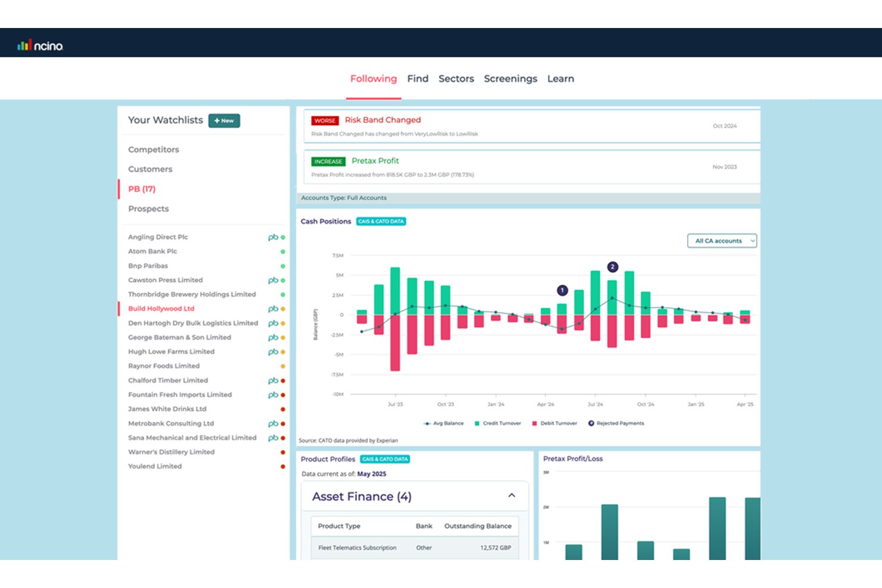Click pb icon next to Hugh Lowe Farms
Screen dimensions: 882x588
(x=273, y=351)
